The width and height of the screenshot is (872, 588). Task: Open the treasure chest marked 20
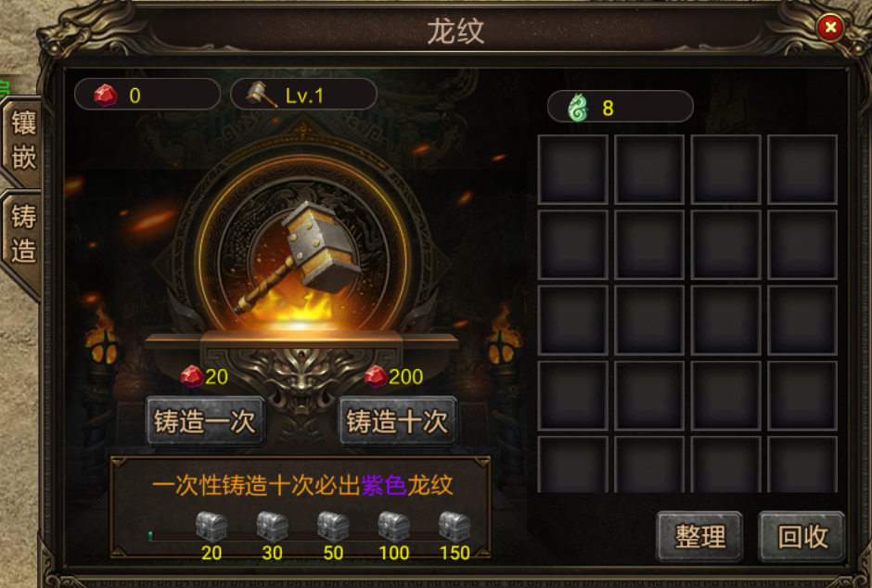(212, 526)
